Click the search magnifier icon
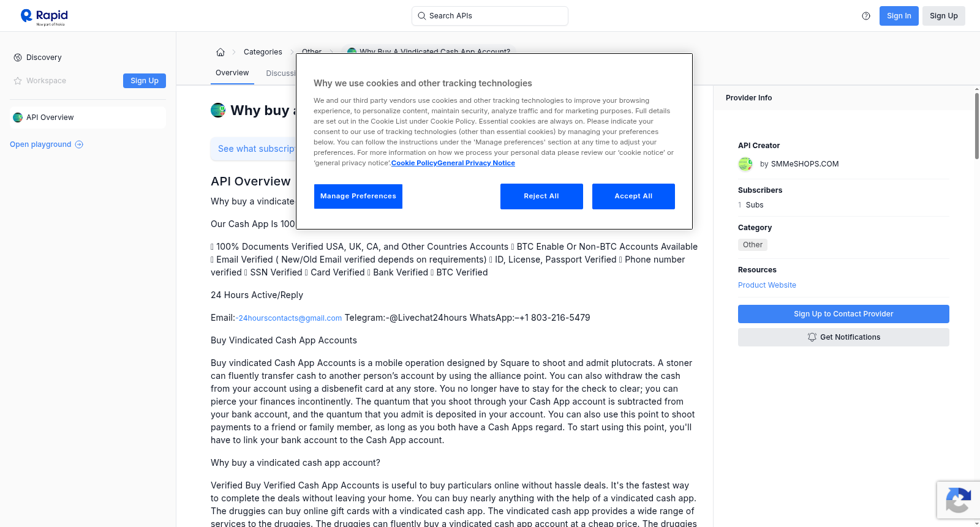Image resolution: width=980 pixels, height=527 pixels. pyautogui.click(x=421, y=16)
